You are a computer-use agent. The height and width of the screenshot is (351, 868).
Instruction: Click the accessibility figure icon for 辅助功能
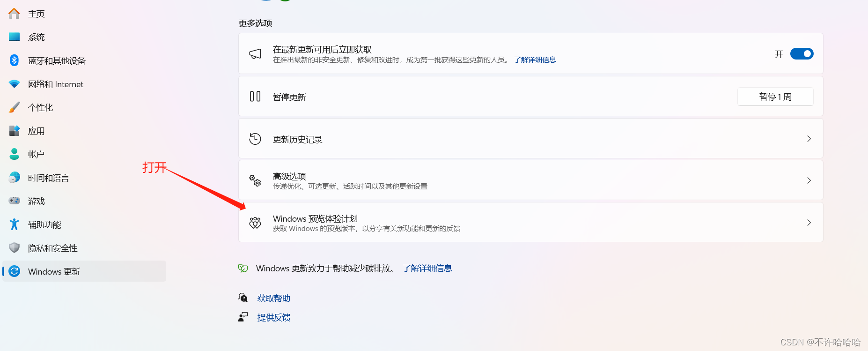[x=14, y=224]
